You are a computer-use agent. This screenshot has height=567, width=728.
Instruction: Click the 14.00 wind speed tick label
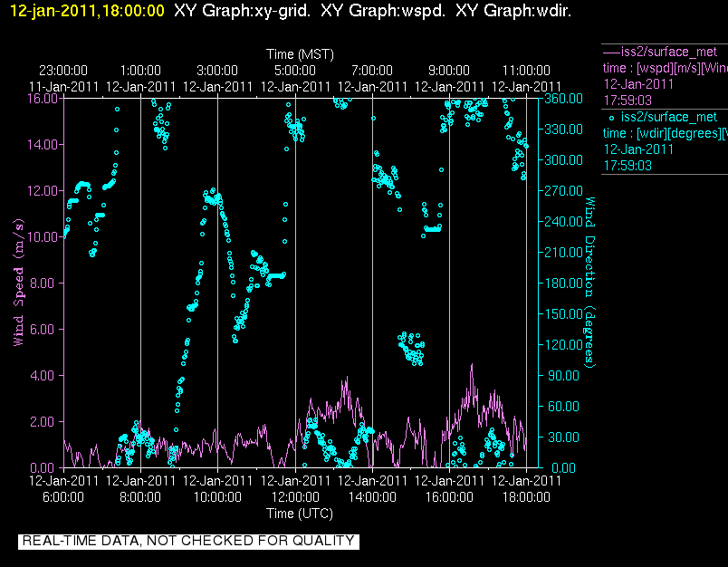pyautogui.click(x=43, y=145)
